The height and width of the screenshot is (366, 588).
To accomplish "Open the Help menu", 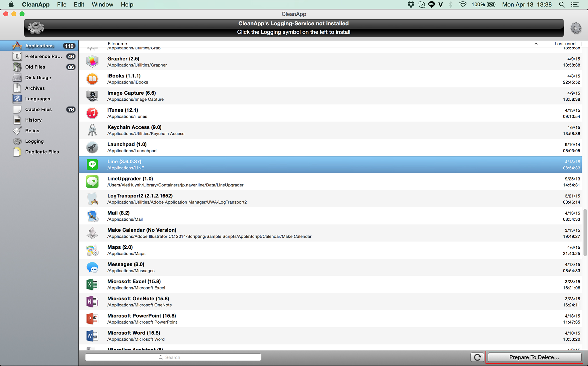I will pyautogui.click(x=127, y=5).
